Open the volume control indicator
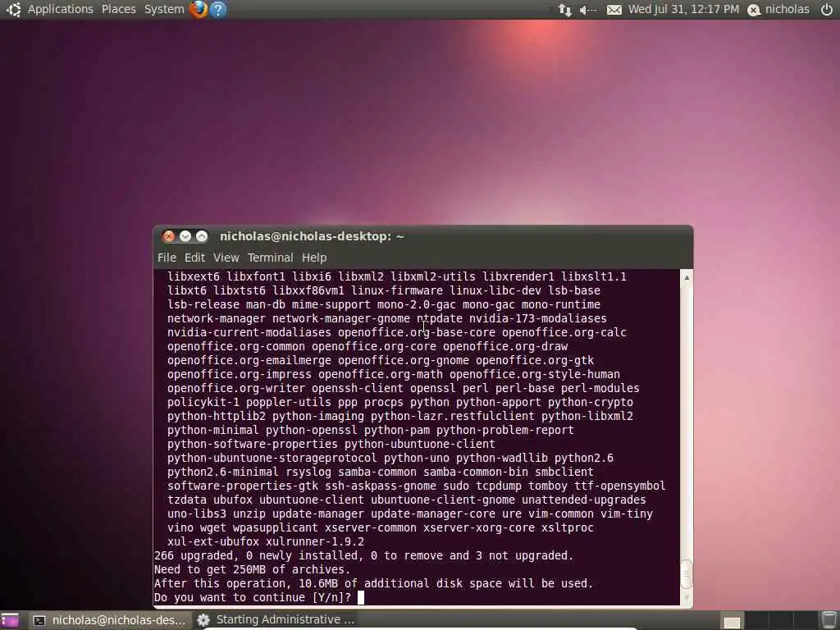The width and height of the screenshot is (840, 630). pos(587,10)
